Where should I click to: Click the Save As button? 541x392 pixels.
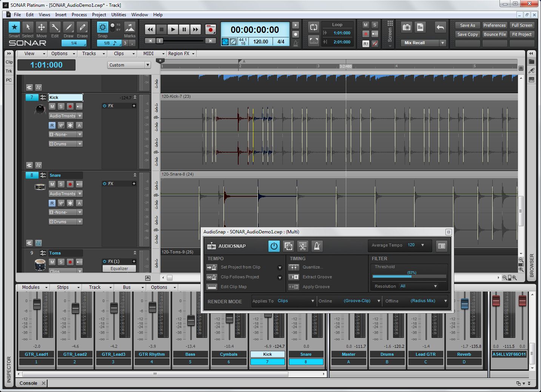(x=467, y=25)
